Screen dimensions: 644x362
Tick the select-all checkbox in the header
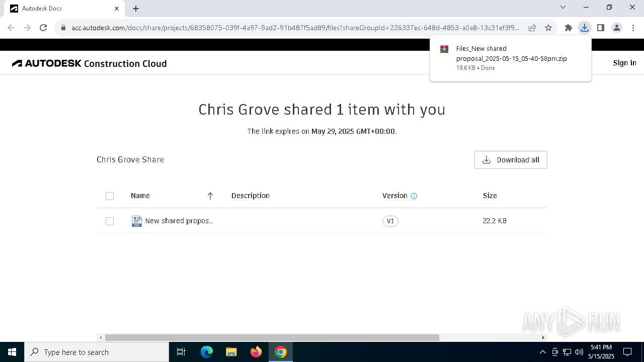(110, 196)
